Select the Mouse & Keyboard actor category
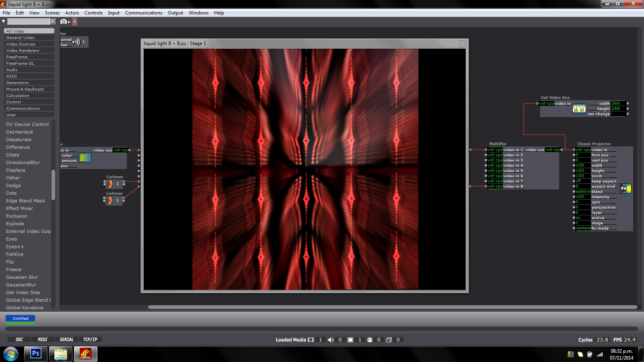This screenshot has height=362, width=644. pos(29,89)
